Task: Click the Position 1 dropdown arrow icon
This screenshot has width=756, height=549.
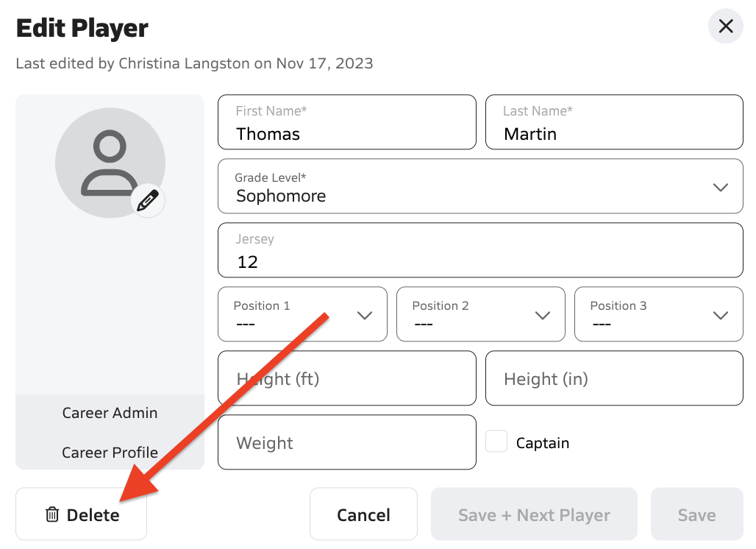Action: (365, 314)
